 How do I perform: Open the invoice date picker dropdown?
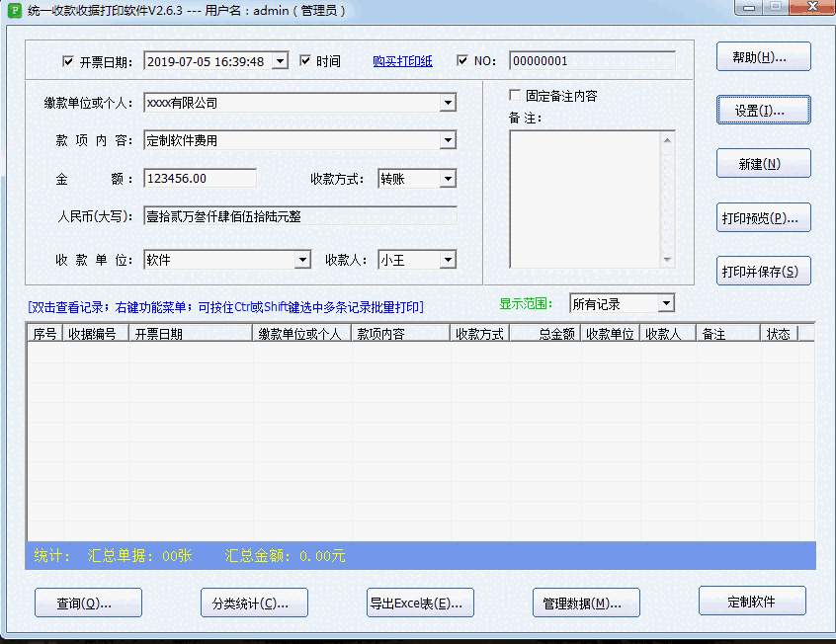[282, 60]
